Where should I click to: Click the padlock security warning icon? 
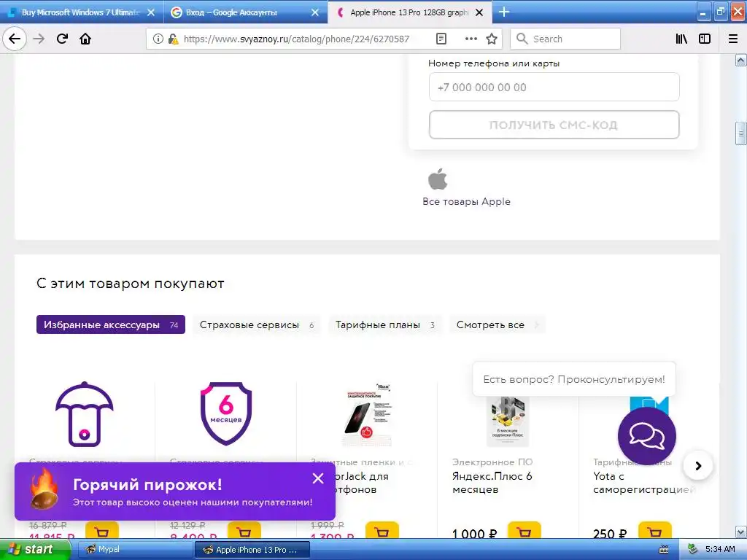pyautogui.click(x=173, y=39)
